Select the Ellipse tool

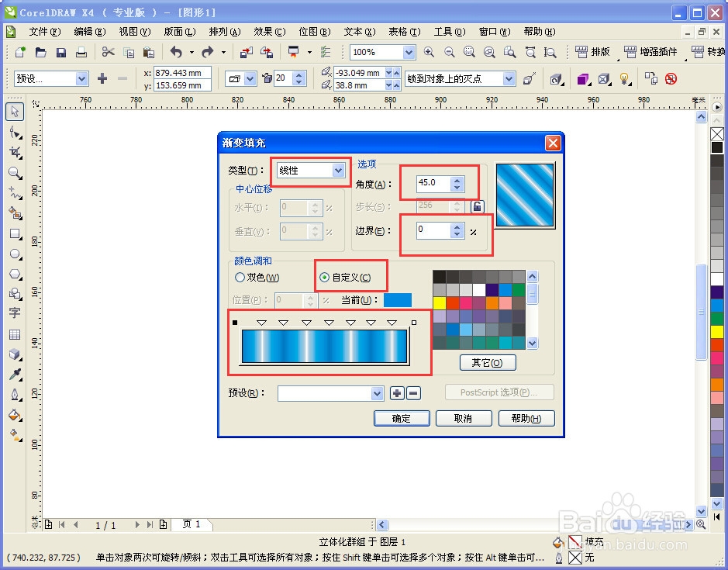coord(15,254)
